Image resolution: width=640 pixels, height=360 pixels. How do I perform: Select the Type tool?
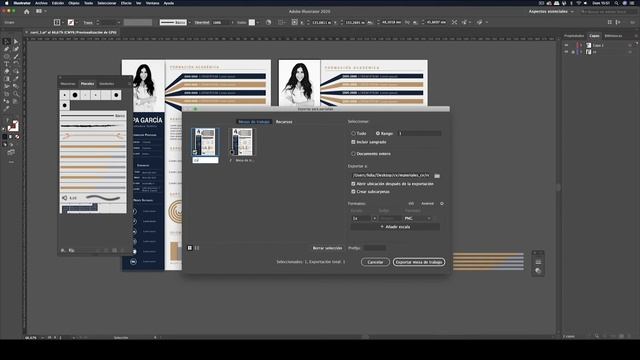pyautogui.click(x=7, y=64)
